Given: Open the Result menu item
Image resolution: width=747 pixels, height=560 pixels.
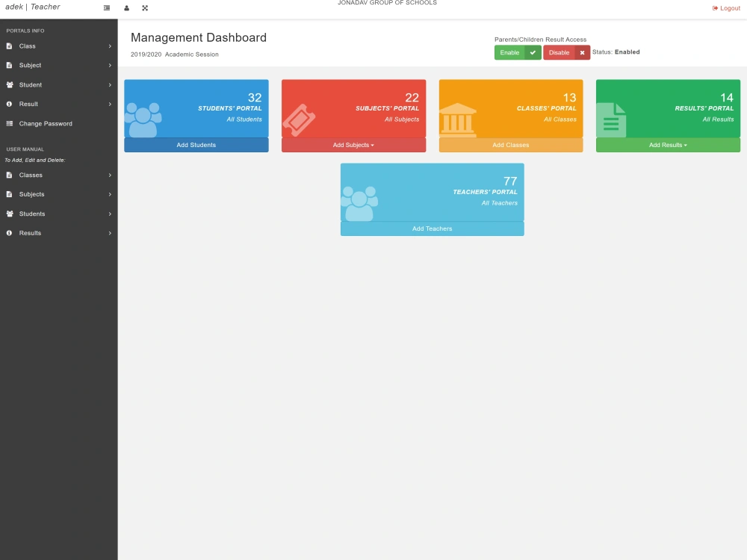Looking at the screenshot, I should tap(58, 104).
